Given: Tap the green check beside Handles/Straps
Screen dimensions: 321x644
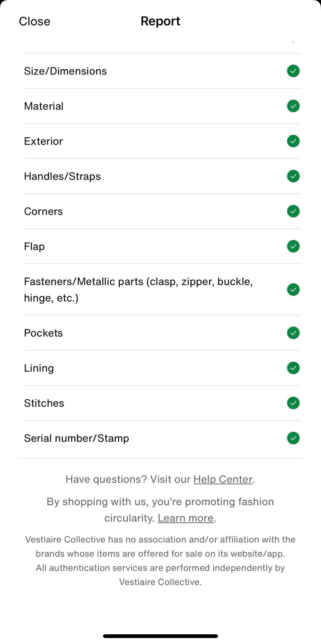Looking at the screenshot, I should pos(293,176).
